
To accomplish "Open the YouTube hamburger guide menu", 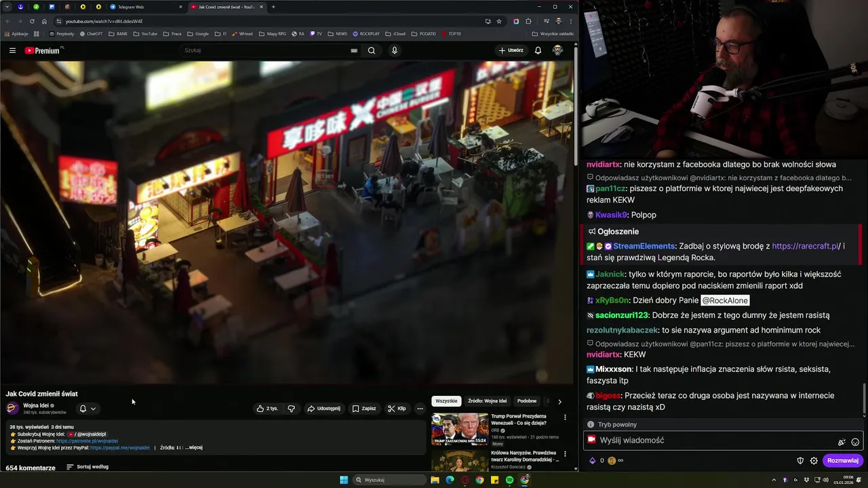I will coord(12,50).
